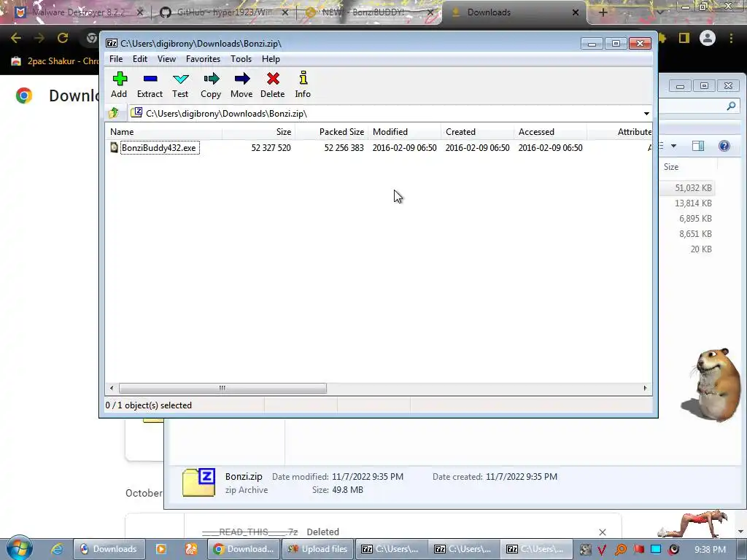Dismiss the deleted READ_THIS download entry
This screenshot has width=747, height=560.
[602, 532]
